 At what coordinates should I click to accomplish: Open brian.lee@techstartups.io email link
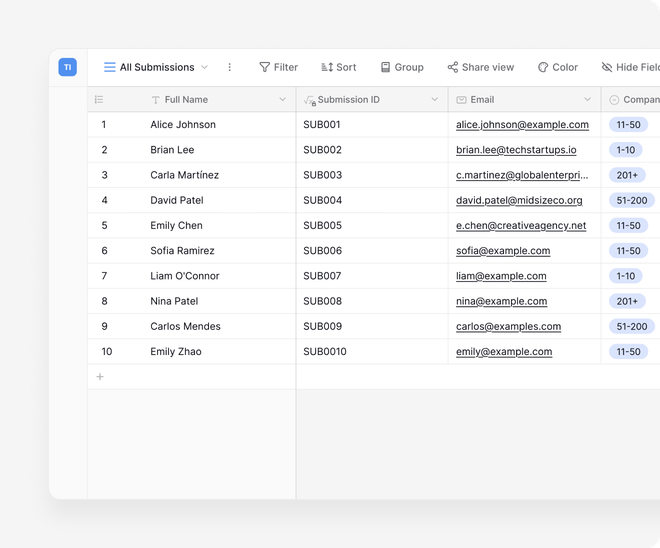pyautogui.click(x=516, y=150)
